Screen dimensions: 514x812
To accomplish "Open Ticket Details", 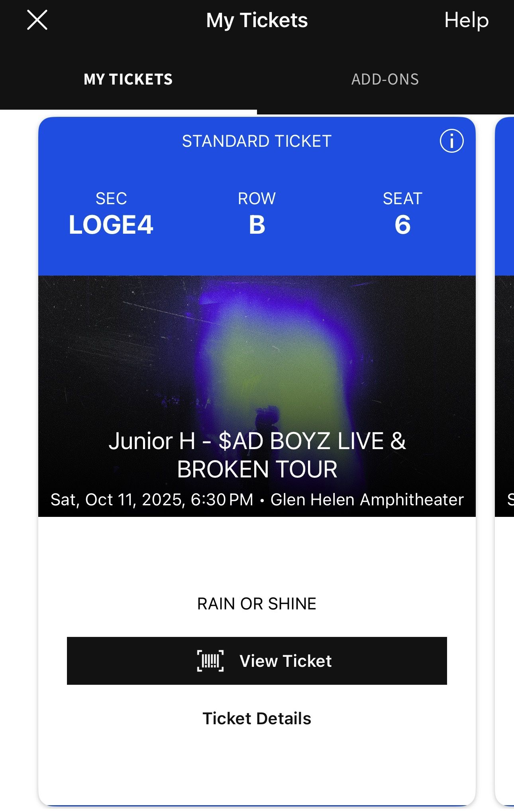I will pyautogui.click(x=257, y=718).
